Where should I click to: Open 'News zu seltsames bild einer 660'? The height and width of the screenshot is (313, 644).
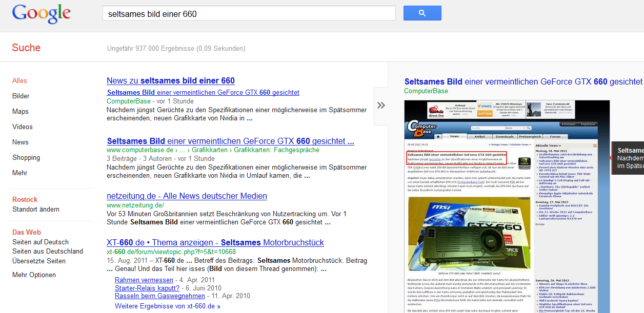tap(171, 80)
